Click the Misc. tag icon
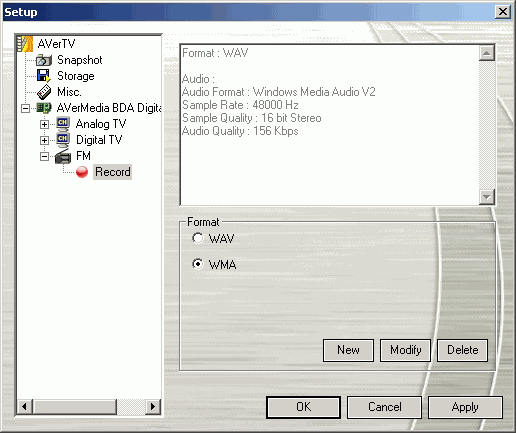The image size is (516, 433). [44, 92]
